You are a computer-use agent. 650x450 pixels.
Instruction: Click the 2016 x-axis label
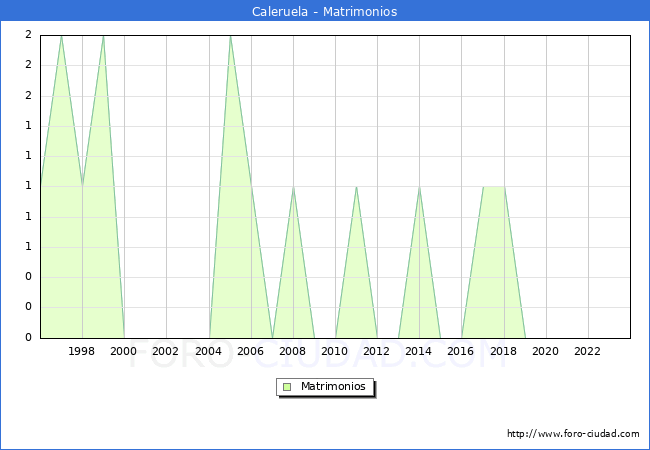(x=461, y=351)
